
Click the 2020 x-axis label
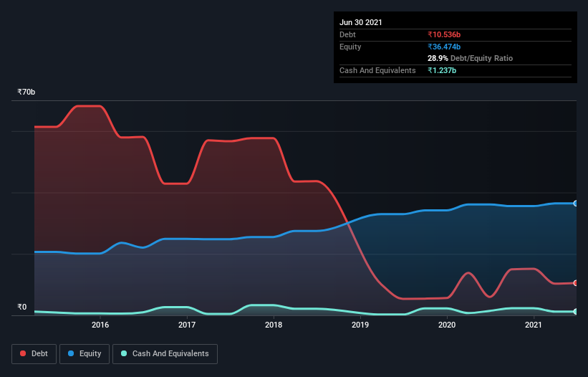tap(447, 325)
